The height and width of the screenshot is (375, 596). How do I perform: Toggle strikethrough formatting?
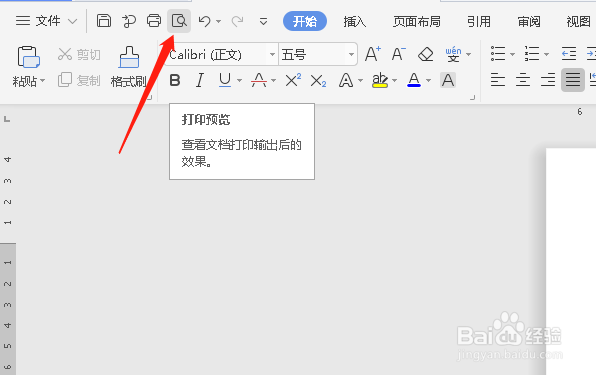pos(259,80)
